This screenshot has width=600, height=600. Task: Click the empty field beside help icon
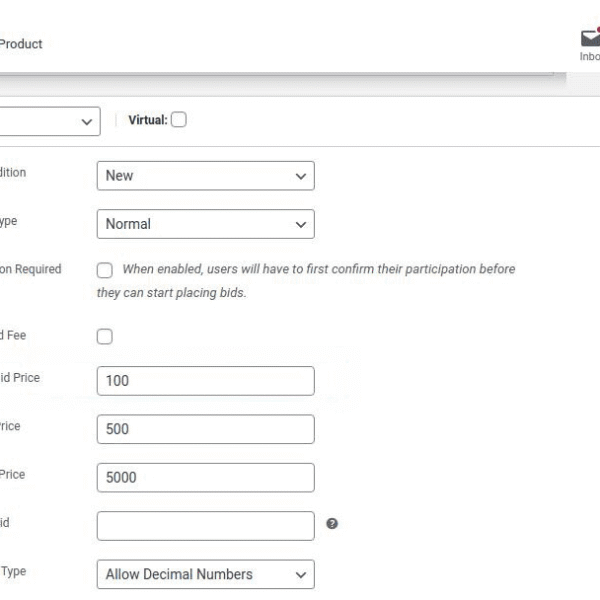[205, 525]
